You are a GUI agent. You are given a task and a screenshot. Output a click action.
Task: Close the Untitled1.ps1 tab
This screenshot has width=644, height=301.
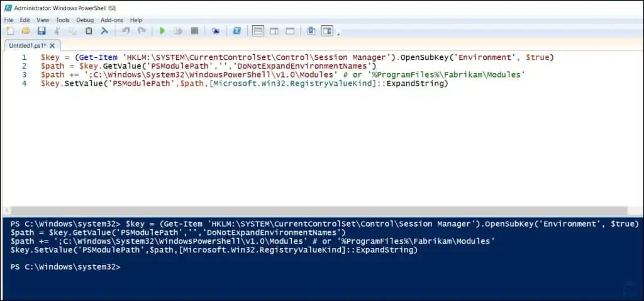(x=53, y=45)
